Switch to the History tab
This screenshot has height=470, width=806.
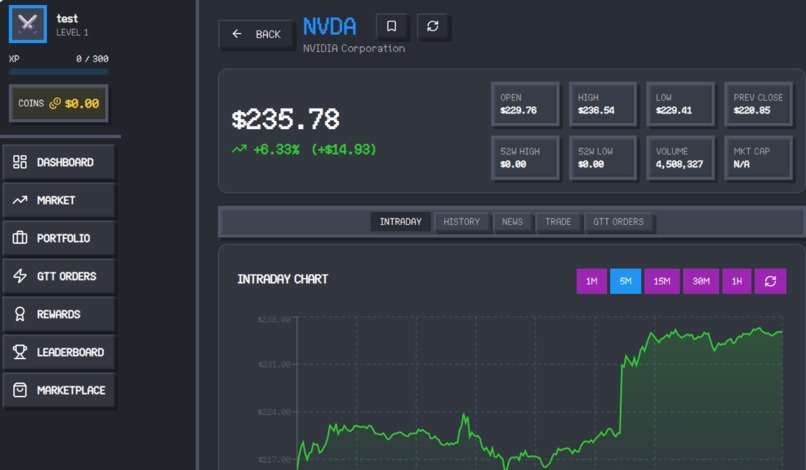click(461, 222)
